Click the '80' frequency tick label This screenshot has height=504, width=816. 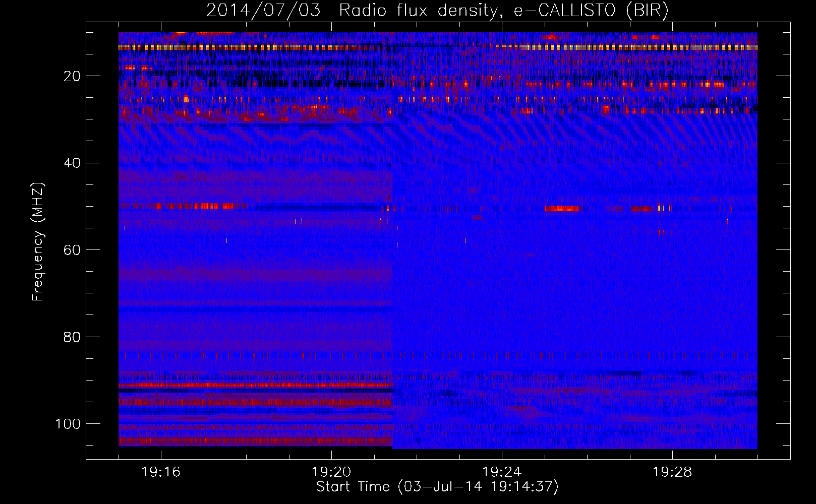tap(72, 337)
